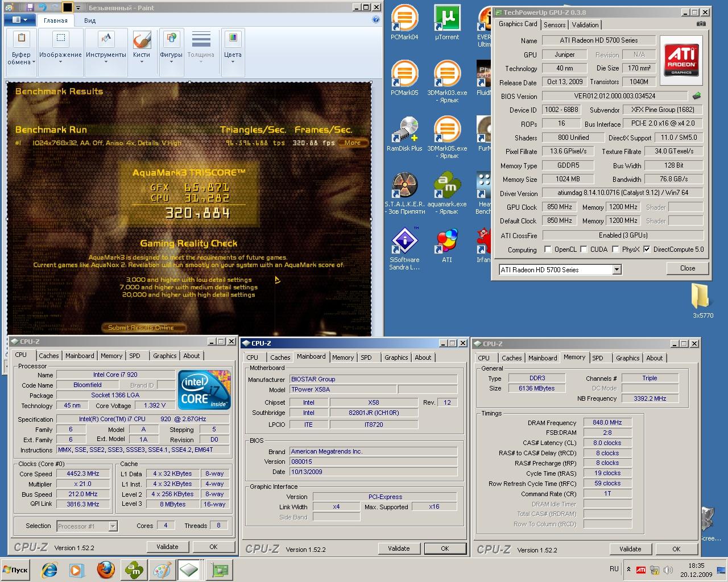
Task: Click GPU-Z BIOS save chip icon
Action: pos(697,96)
